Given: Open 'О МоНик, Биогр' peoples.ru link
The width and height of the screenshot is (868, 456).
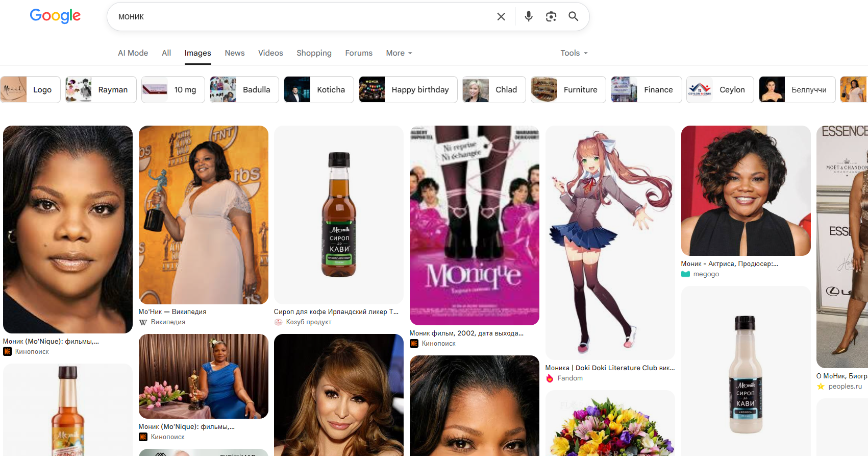Looking at the screenshot, I should click(x=842, y=376).
